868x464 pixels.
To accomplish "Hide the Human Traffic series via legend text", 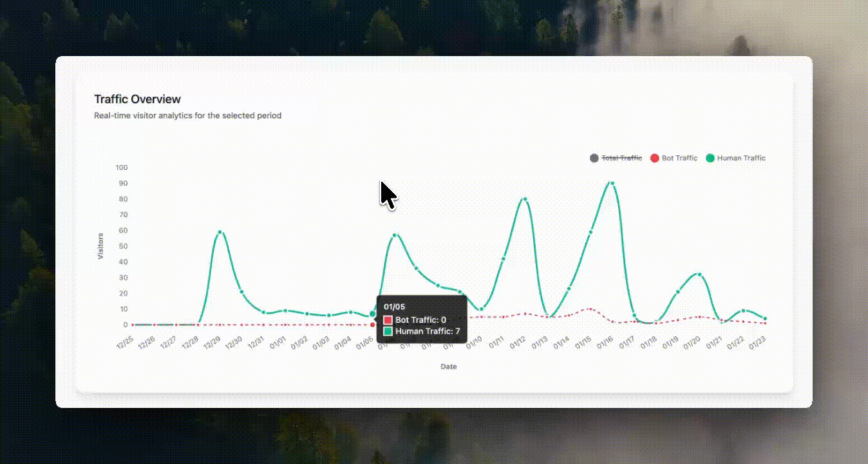I will pos(741,158).
